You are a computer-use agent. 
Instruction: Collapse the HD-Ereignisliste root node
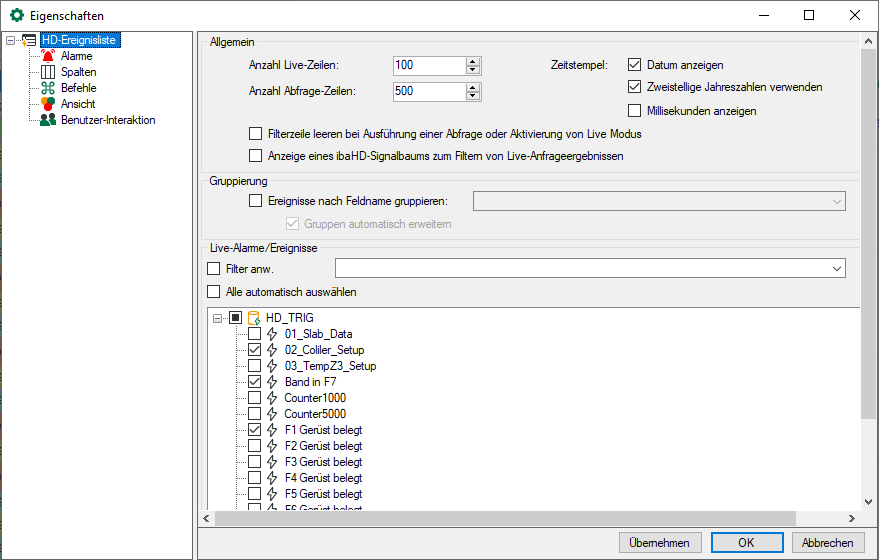(x=10, y=41)
